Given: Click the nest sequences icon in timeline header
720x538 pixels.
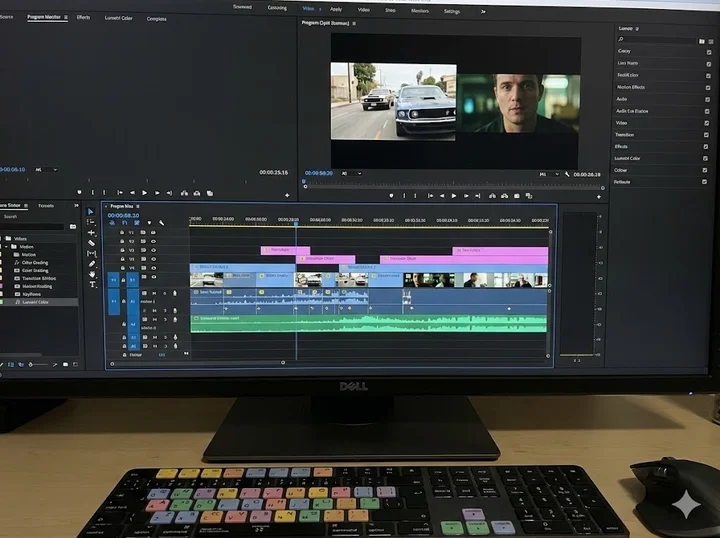Looking at the screenshot, I should point(112,223).
